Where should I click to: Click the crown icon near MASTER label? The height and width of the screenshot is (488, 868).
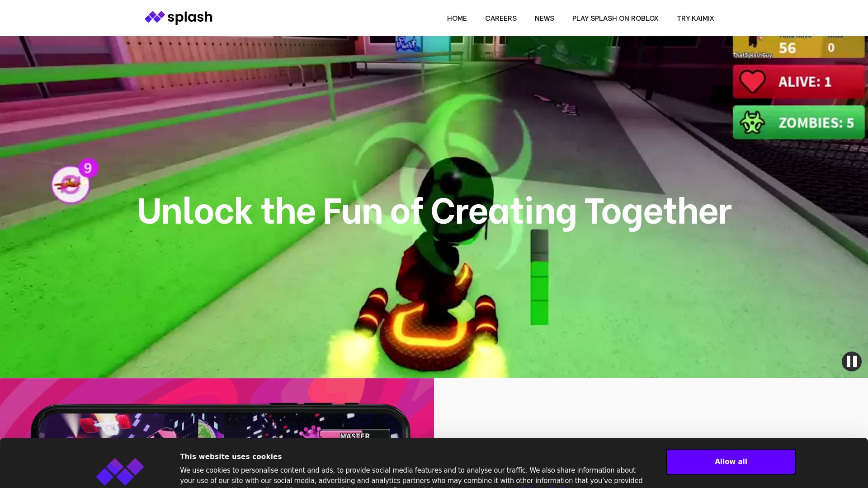pos(310,432)
